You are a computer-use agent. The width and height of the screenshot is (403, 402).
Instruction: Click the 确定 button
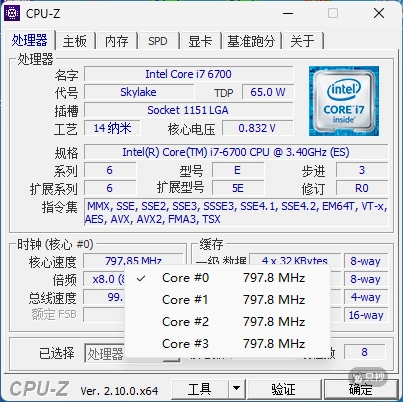click(x=361, y=388)
